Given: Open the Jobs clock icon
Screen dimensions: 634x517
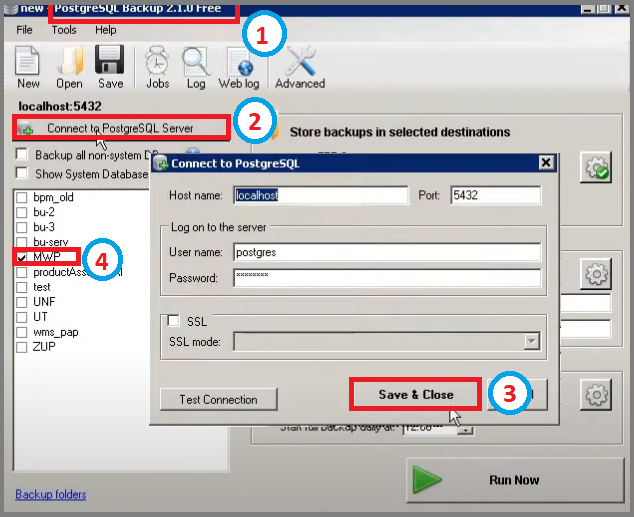Looking at the screenshot, I should [157, 67].
